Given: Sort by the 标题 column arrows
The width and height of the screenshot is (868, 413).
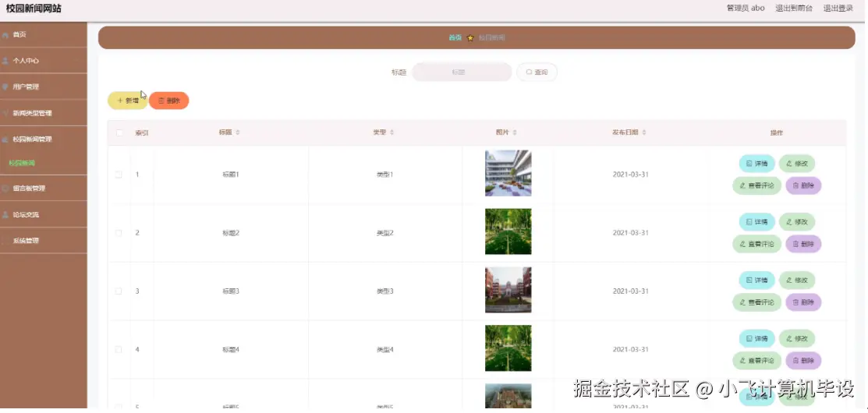Looking at the screenshot, I should pos(238,132).
